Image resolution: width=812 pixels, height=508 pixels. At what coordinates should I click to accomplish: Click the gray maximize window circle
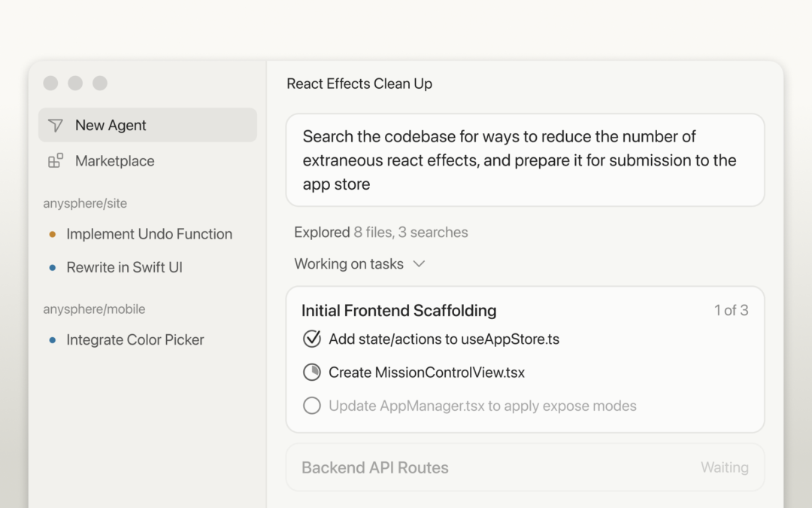click(x=100, y=83)
